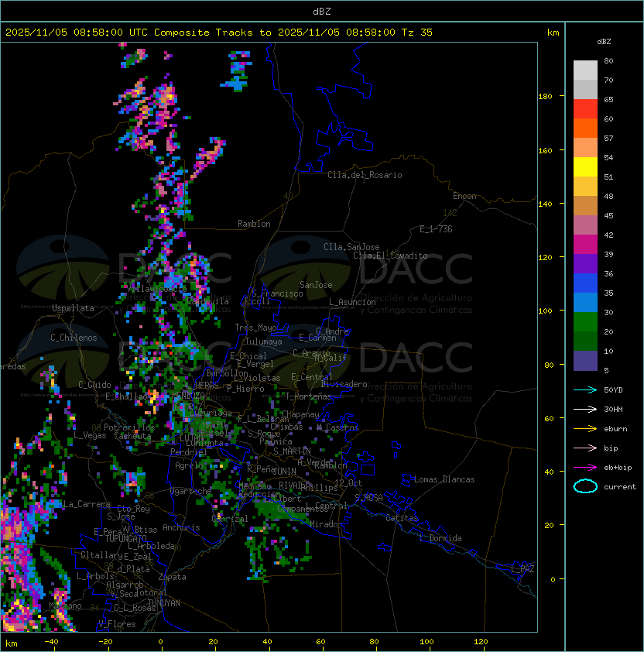This screenshot has height=652, width=644.
Task: Click the 'TUNUYAN' map label
Action: [x=164, y=603]
